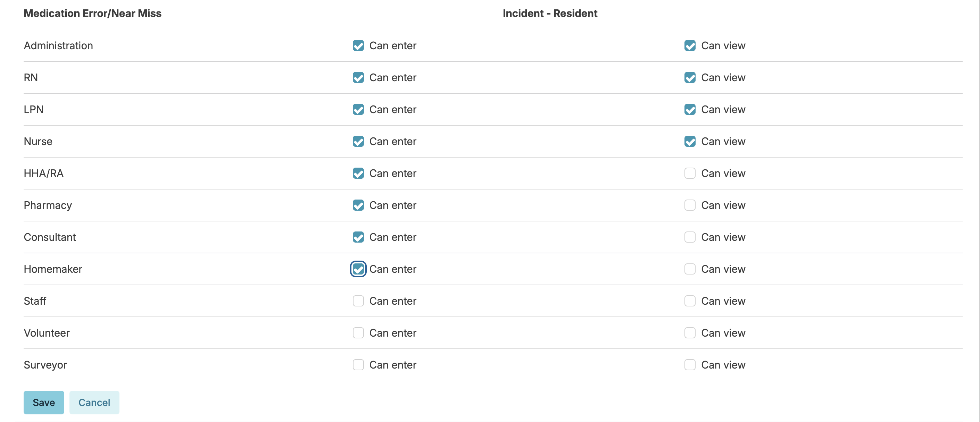The height and width of the screenshot is (422, 980).
Task: Check Staff Can view checkbox
Action: (690, 301)
